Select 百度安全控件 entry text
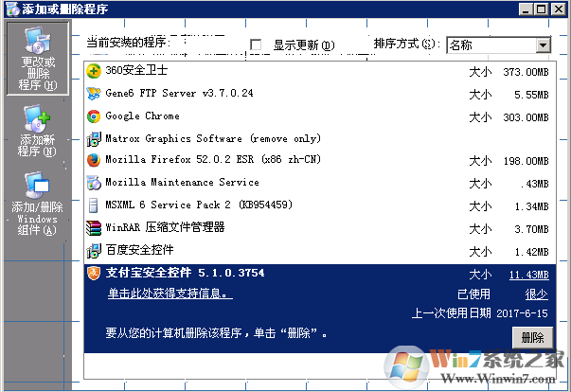 [x=139, y=250]
